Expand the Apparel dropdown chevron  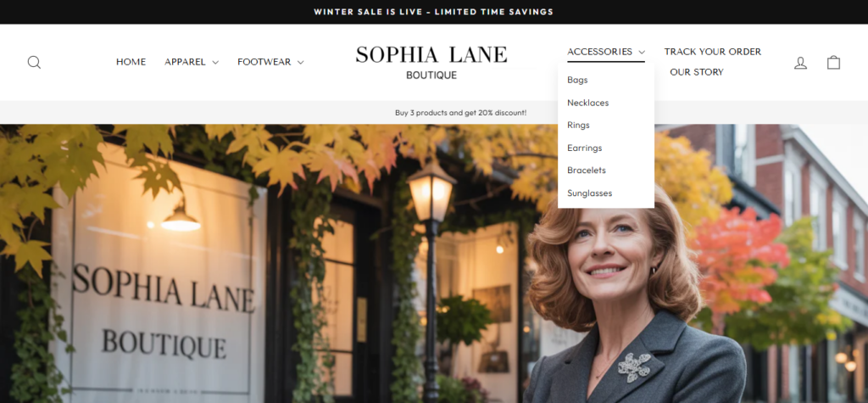point(215,63)
